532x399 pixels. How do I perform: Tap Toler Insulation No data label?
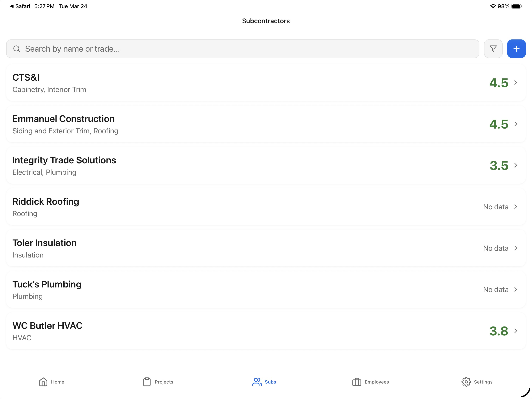pyautogui.click(x=496, y=248)
